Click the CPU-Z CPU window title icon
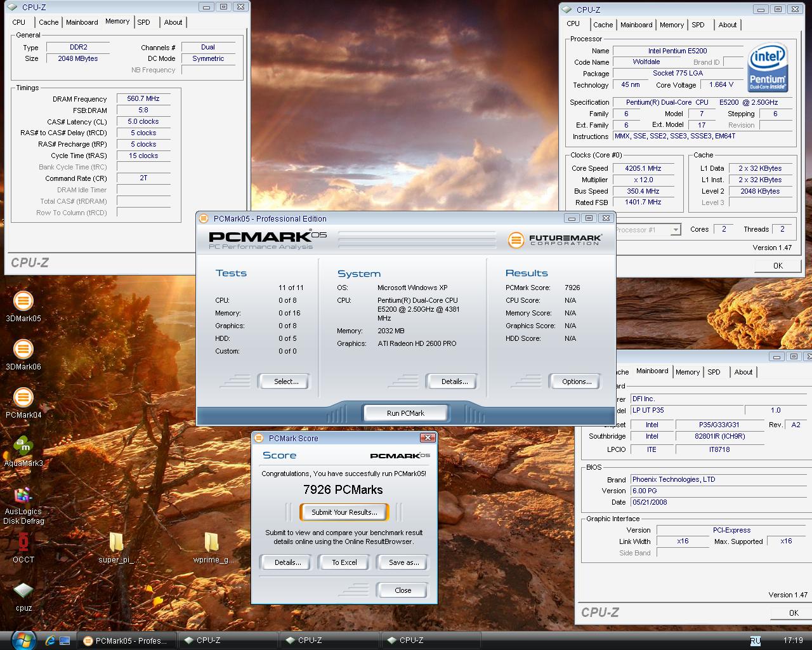Viewport: 812px width, 650px height. (567, 10)
